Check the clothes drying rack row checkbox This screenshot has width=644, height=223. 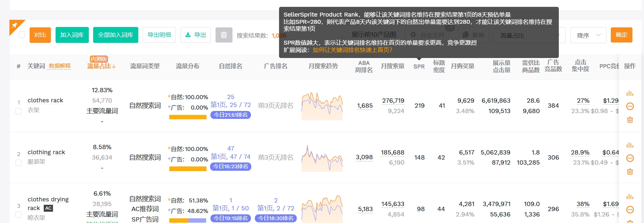(x=19, y=215)
